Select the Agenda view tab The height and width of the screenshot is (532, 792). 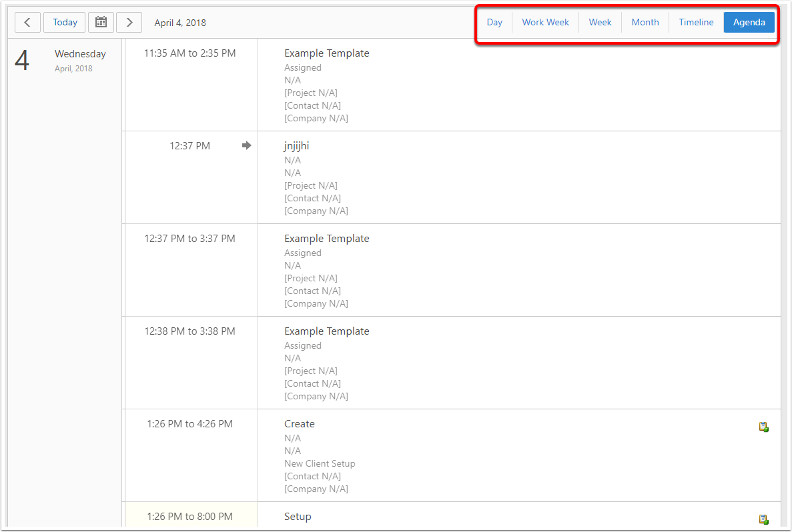tap(749, 22)
